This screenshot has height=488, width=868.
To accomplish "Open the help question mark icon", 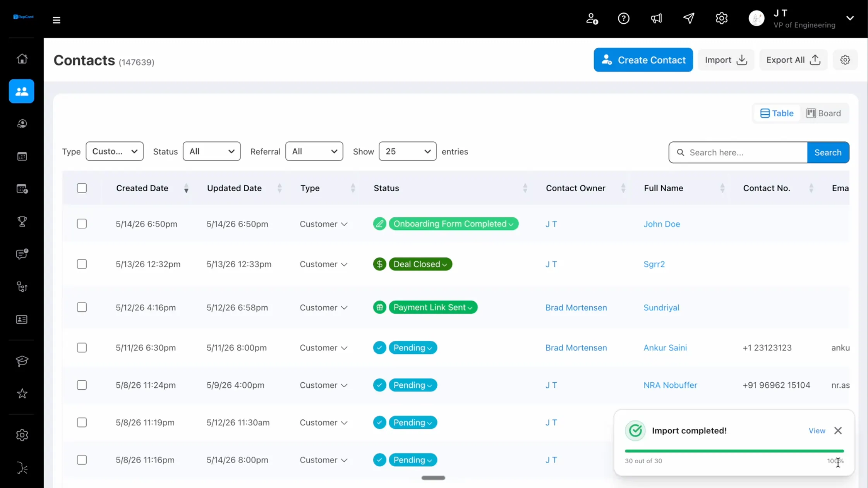I will (624, 18).
